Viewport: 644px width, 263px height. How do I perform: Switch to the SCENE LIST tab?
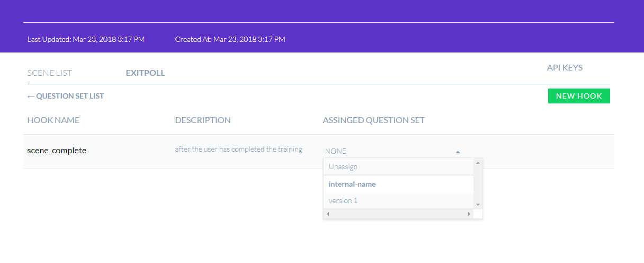[50, 73]
